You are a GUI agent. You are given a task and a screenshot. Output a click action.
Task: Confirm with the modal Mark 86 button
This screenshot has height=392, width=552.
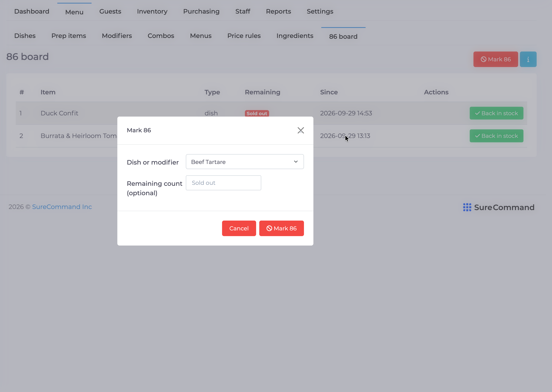[x=281, y=228]
